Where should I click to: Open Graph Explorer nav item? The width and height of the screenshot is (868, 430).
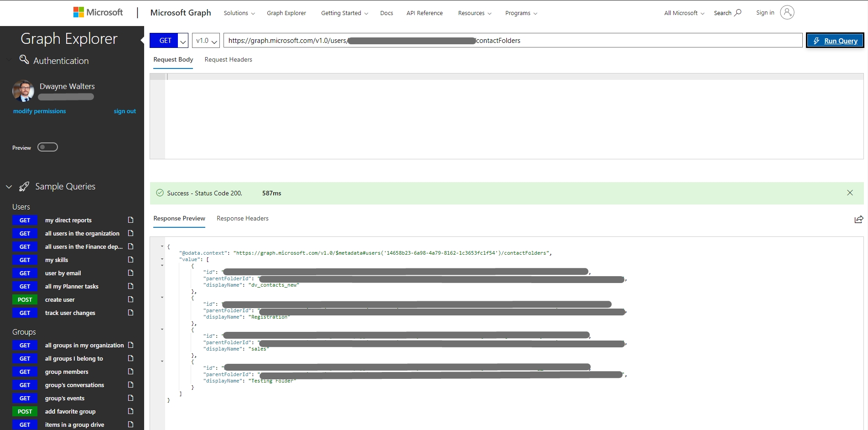point(286,13)
